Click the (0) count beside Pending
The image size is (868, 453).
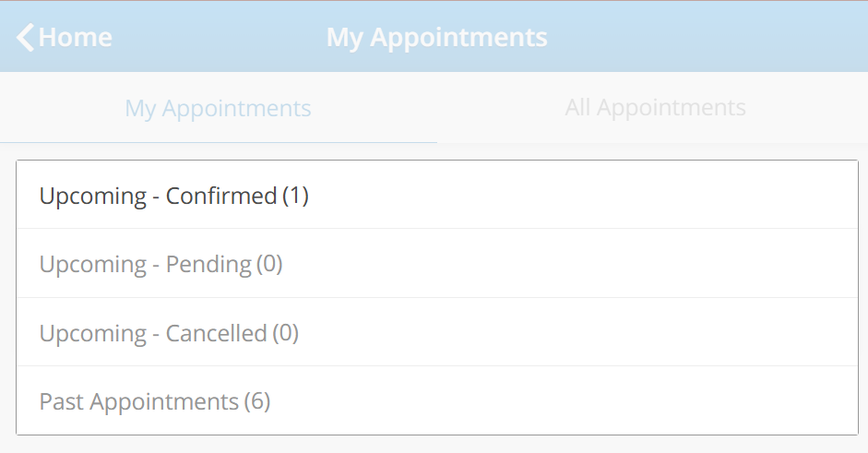pos(269,265)
